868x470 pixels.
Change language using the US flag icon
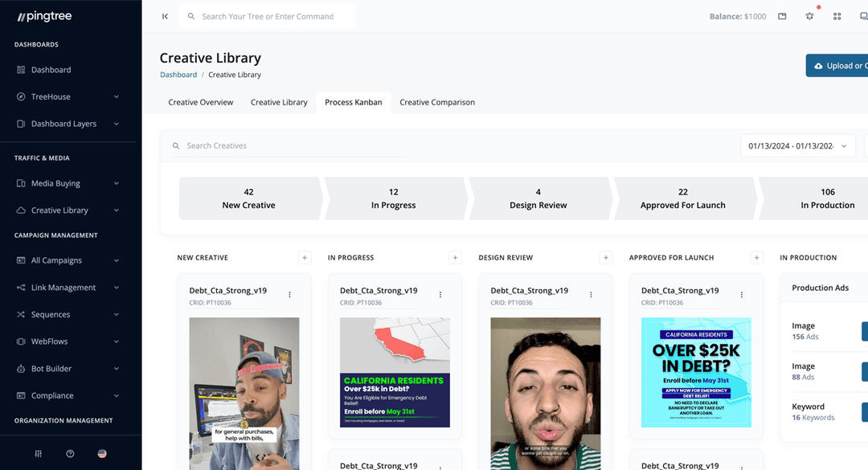coord(102,453)
